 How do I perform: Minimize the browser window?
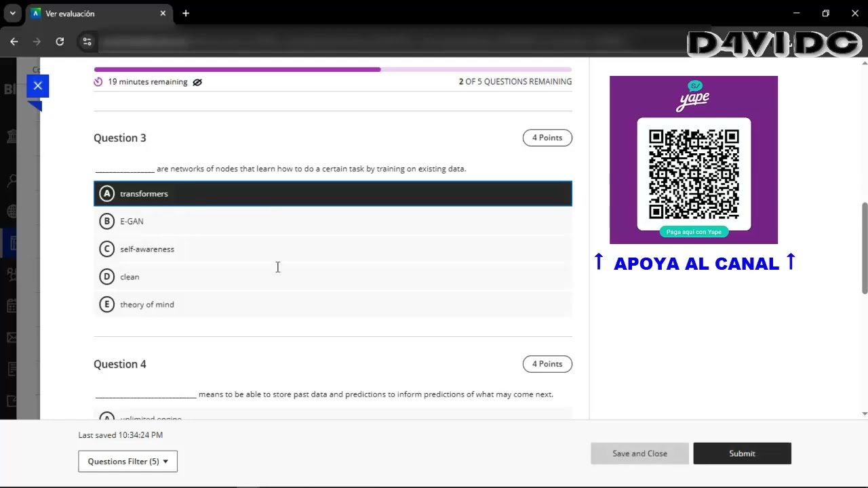coord(797,14)
